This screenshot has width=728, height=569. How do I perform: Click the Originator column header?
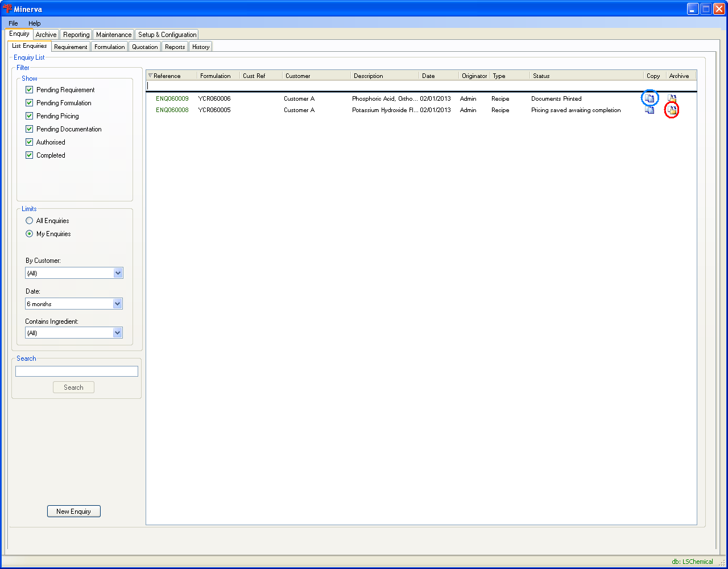point(475,76)
